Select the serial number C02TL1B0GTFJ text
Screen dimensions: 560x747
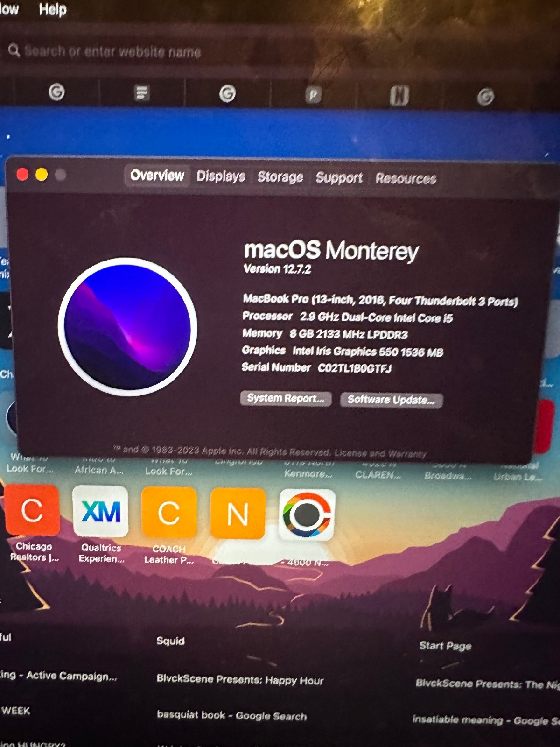[x=355, y=368]
